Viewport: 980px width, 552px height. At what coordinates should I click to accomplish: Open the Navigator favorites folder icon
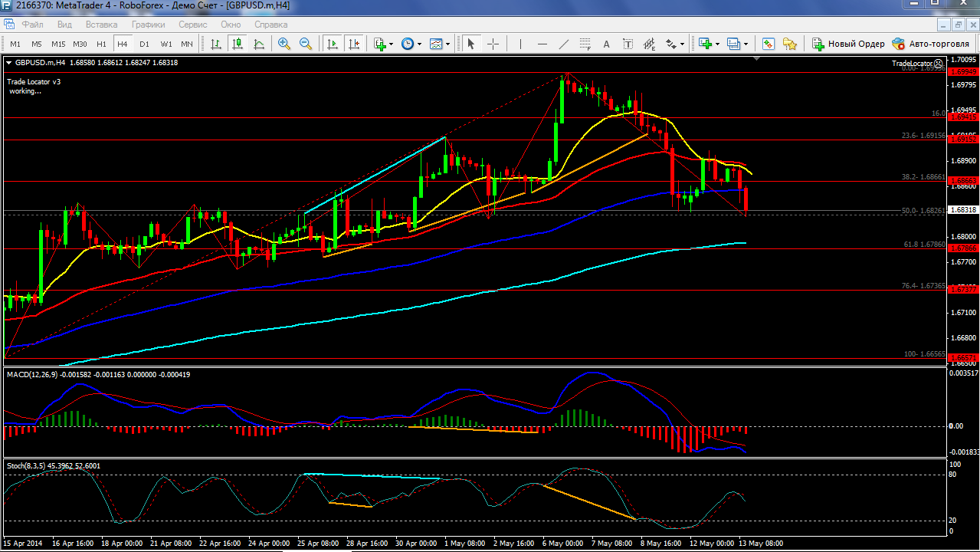pos(789,44)
